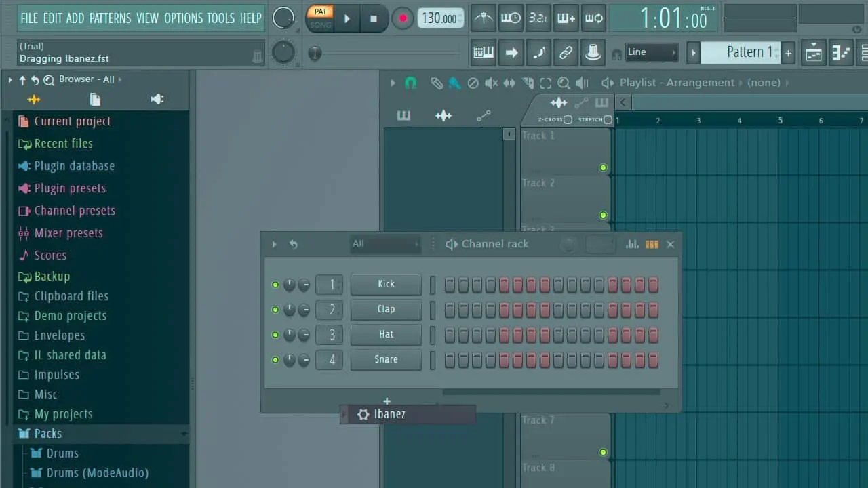Click the 130.000 tempo field
This screenshot has width=868, height=488.
[x=441, y=18]
